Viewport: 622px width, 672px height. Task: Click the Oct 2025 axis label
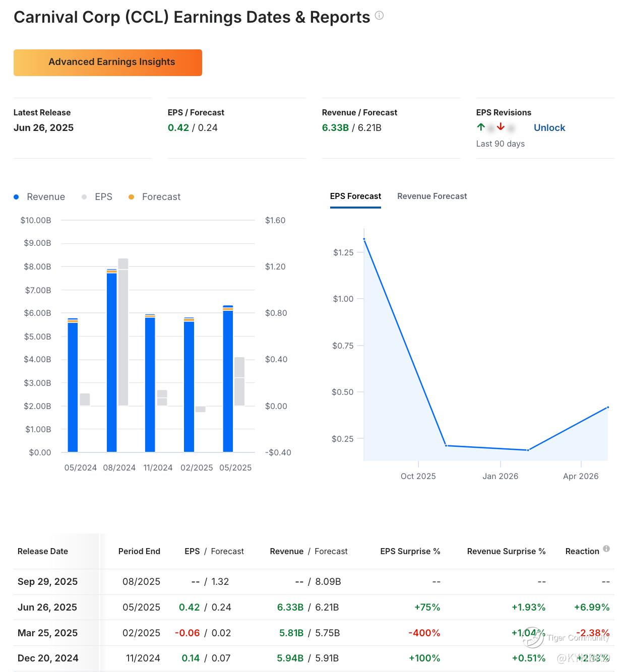point(418,477)
